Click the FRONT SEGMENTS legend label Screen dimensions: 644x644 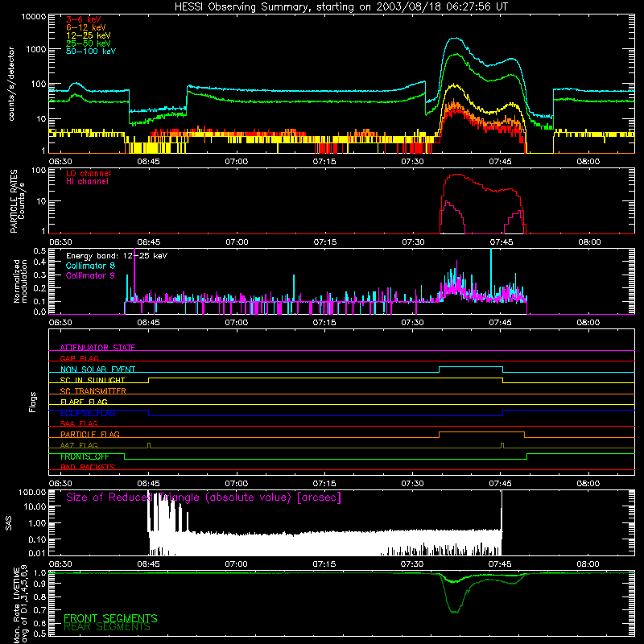110,618
